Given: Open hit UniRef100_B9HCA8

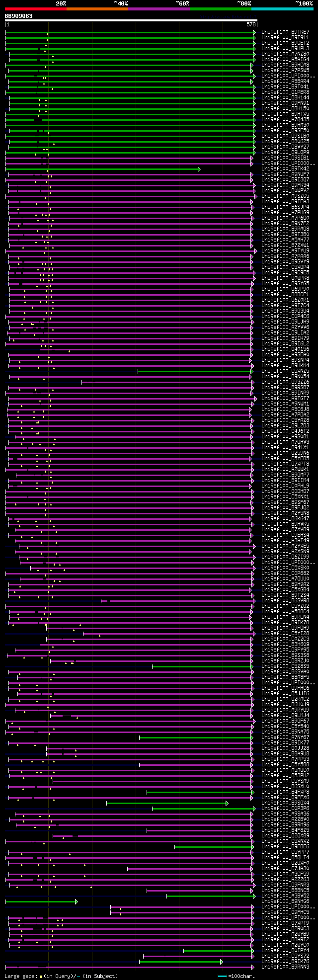Looking at the screenshot, I should click(285, 65).
